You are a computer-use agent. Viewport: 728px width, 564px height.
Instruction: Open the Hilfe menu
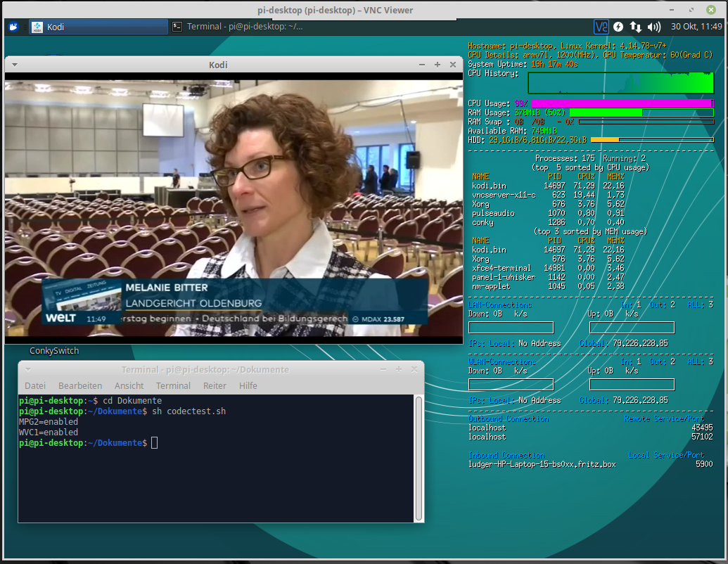point(248,385)
